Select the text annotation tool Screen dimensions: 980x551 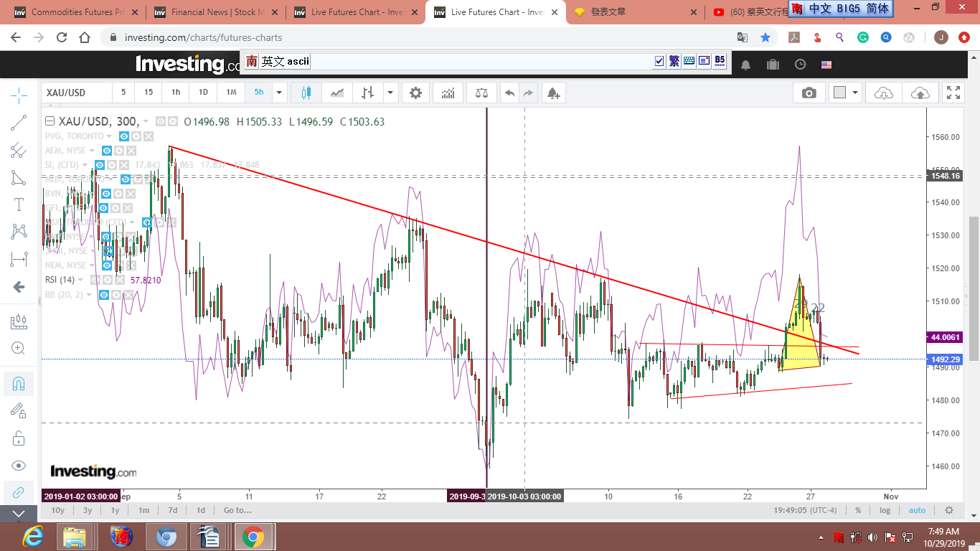click(x=19, y=204)
